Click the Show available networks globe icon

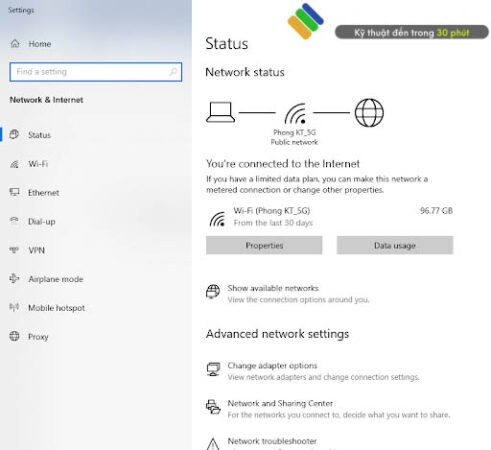pos(213,291)
